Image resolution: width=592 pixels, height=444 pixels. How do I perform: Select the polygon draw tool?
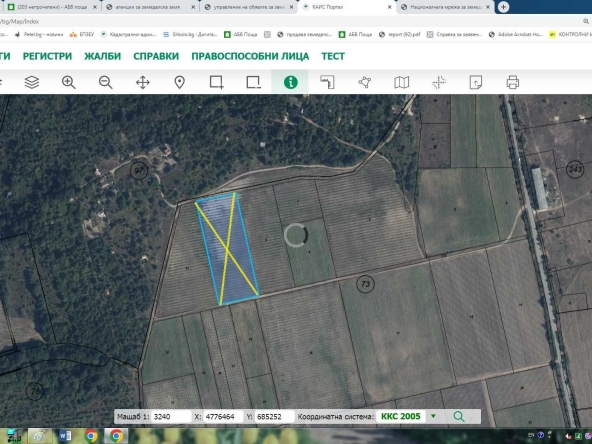tap(365, 82)
